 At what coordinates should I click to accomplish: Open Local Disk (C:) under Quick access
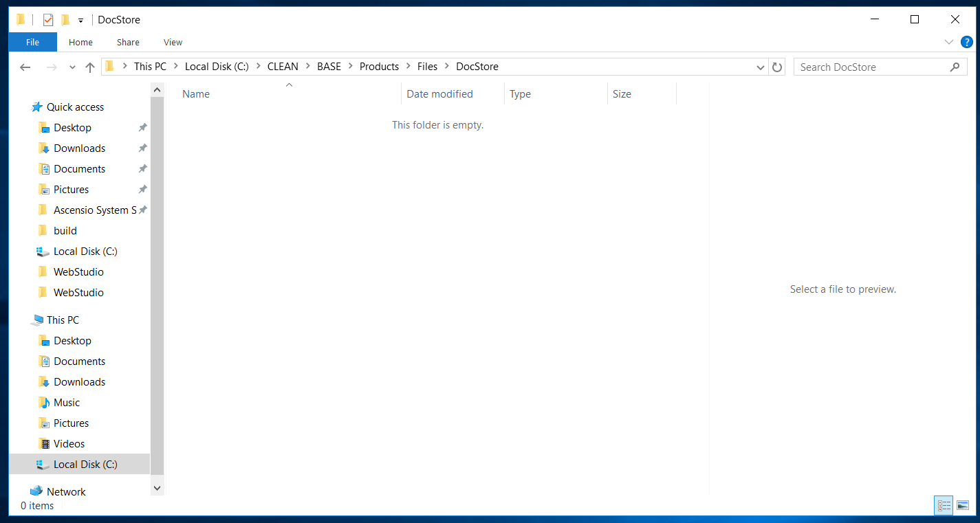tap(85, 252)
